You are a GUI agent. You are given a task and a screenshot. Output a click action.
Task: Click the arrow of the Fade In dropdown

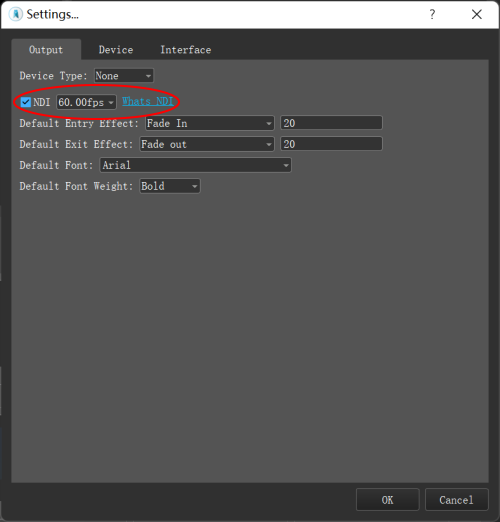[269, 124]
